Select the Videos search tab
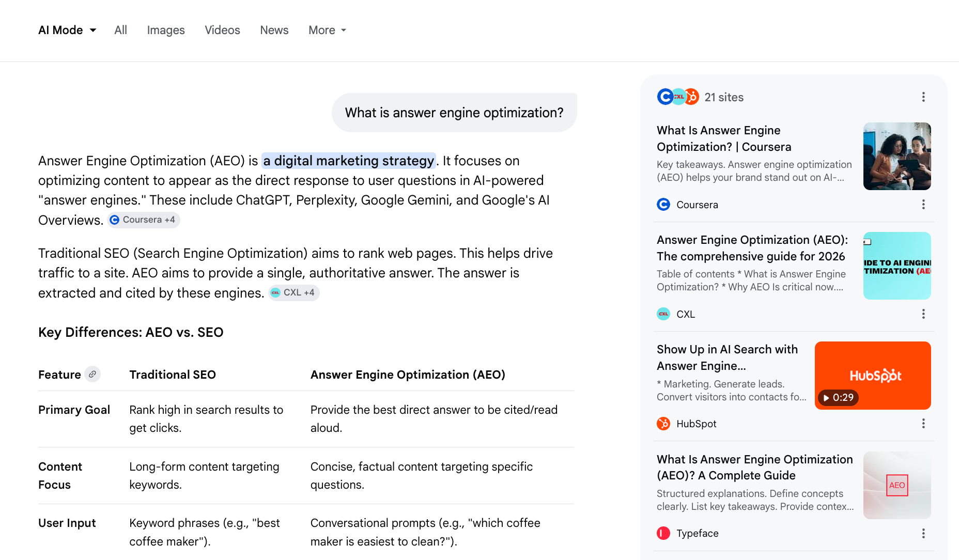The height and width of the screenshot is (560, 959). click(222, 30)
